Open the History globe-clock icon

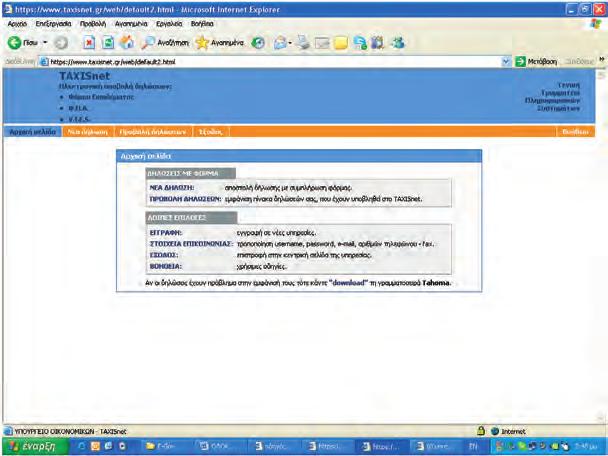(x=258, y=43)
